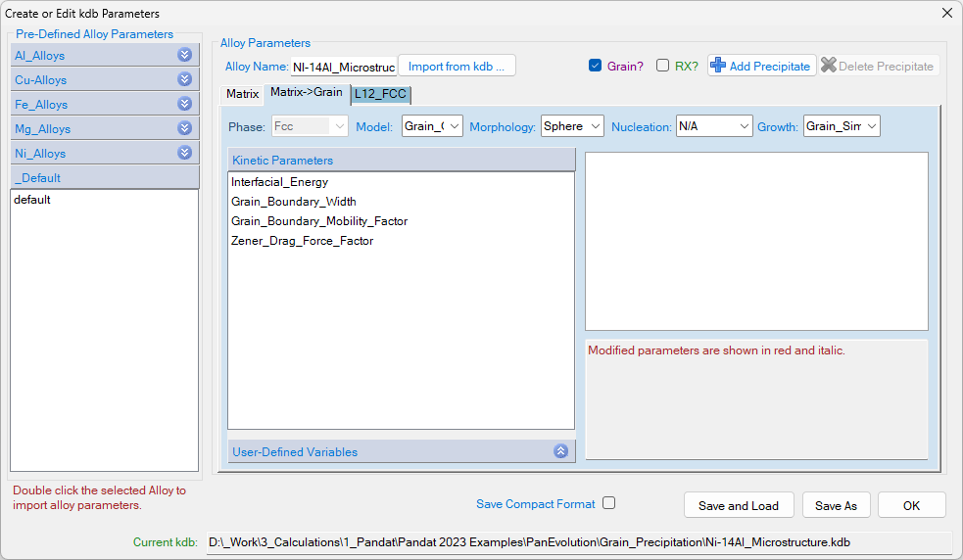Click the Alloy Name input field
Image resolution: width=963 pixels, height=560 pixels.
[343, 67]
